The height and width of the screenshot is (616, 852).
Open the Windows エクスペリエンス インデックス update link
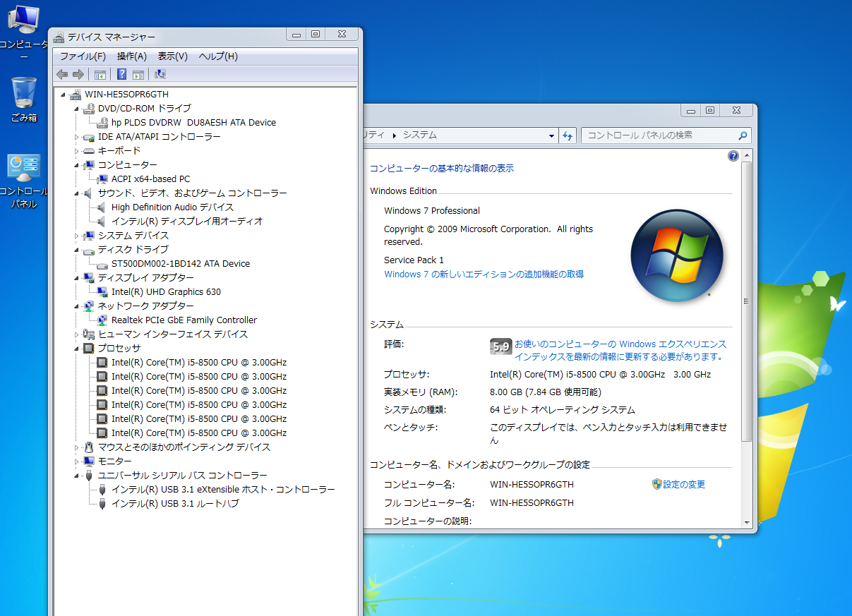point(620,351)
